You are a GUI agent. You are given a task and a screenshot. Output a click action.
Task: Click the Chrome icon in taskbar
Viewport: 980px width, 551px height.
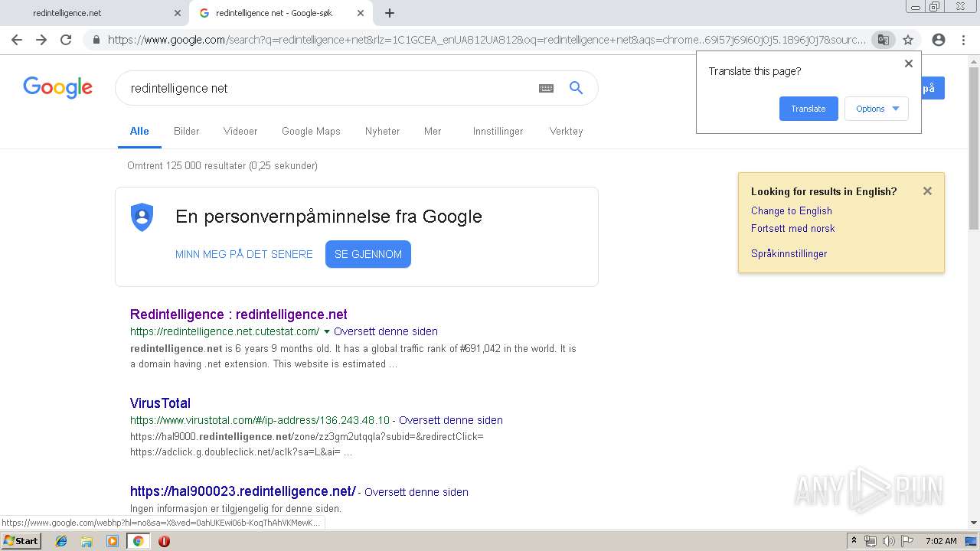138,541
